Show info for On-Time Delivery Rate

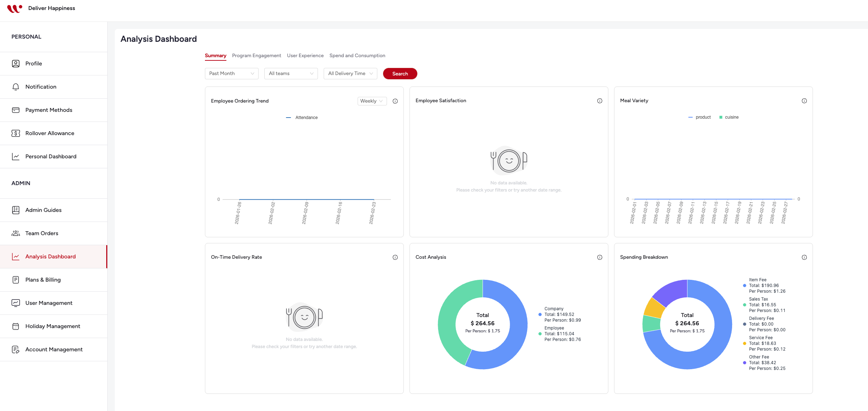[395, 257]
